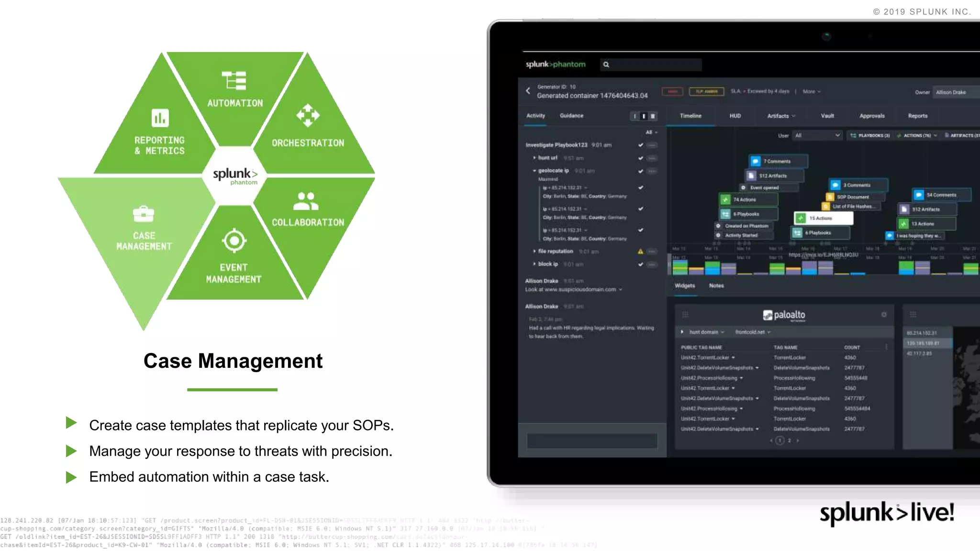Viewport: 980px width, 551px height.
Task: Open the frontcold.net dropdown in paloalto widget
Action: (753, 332)
